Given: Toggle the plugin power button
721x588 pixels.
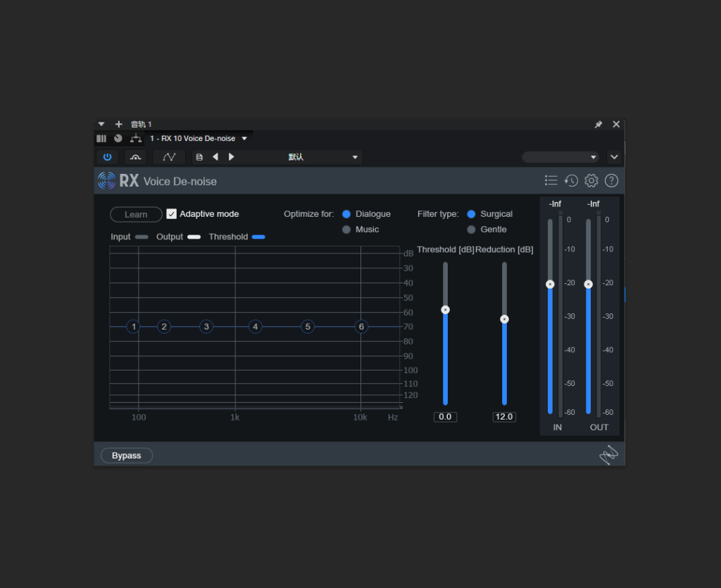Looking at the screenshot, I should point(107,157).
